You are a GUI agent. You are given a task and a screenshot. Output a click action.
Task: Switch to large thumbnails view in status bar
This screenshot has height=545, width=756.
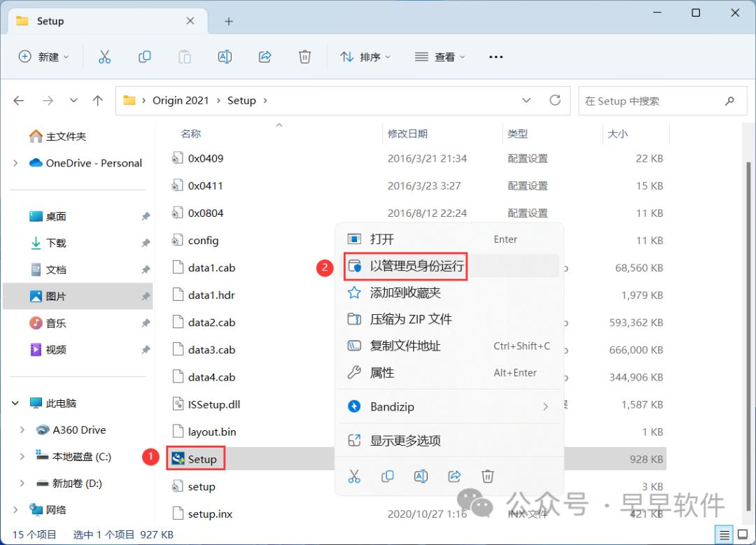(x=743, y=534)
